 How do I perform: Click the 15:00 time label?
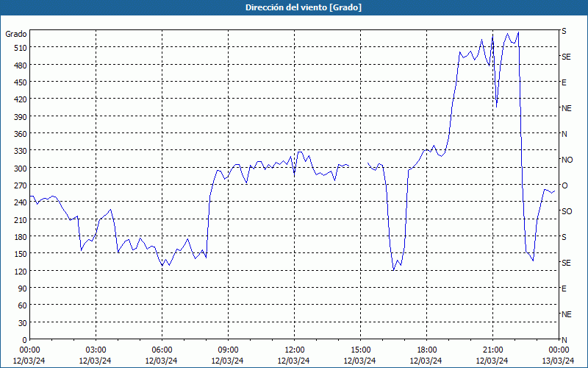point(360,350)
